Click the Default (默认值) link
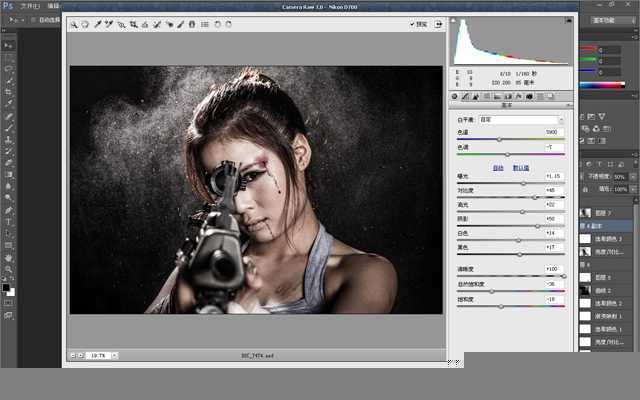Viewport: 640px width, 400px height. (x=520, y=167)
